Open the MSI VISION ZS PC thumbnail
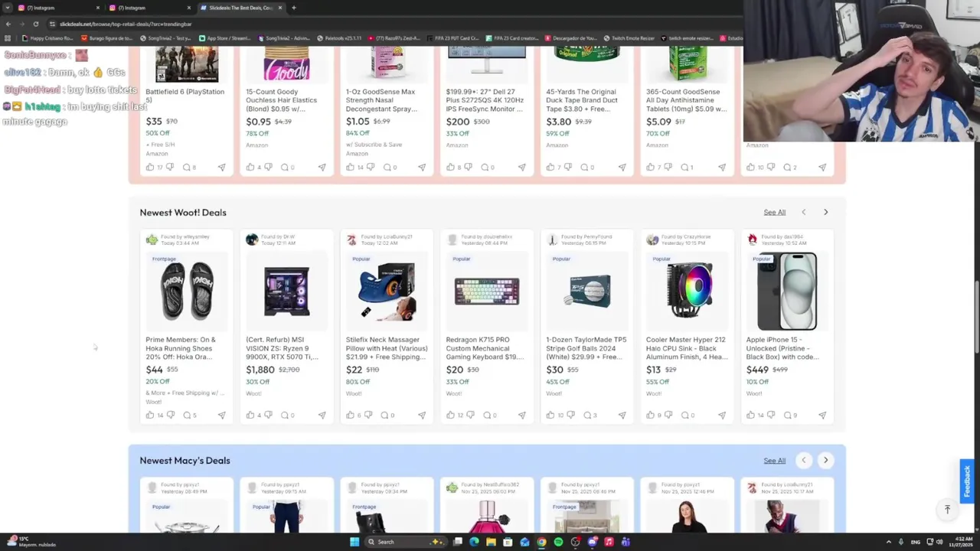This screenshot has height=551, width=980. 286,291
